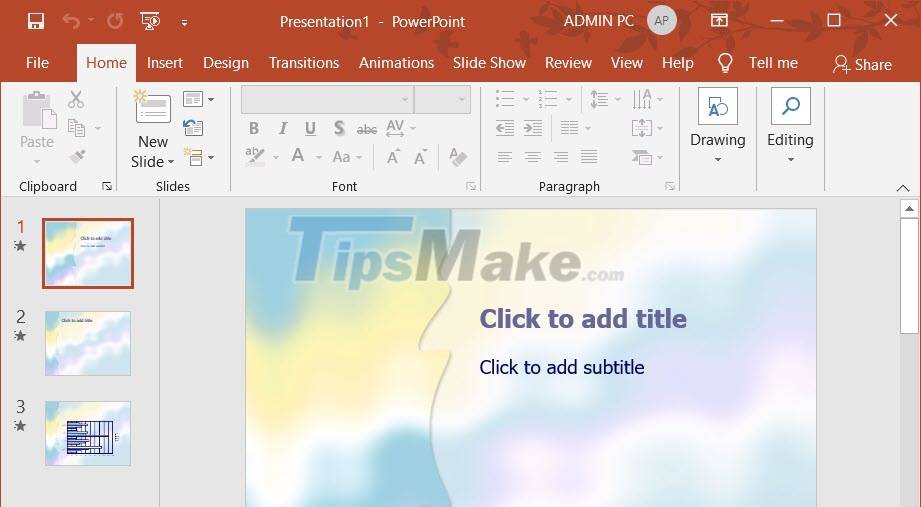Open Ribbon Display Options icon
Image resolution: width=921 pixels, height=507 pixels.
coord(719,21)
